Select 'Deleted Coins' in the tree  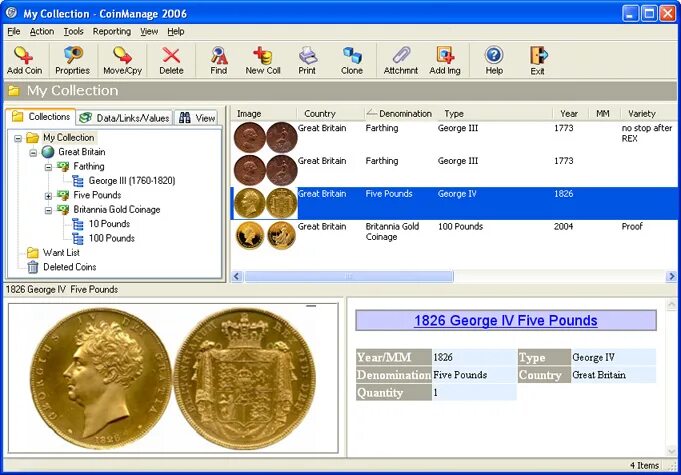[69, 267]
